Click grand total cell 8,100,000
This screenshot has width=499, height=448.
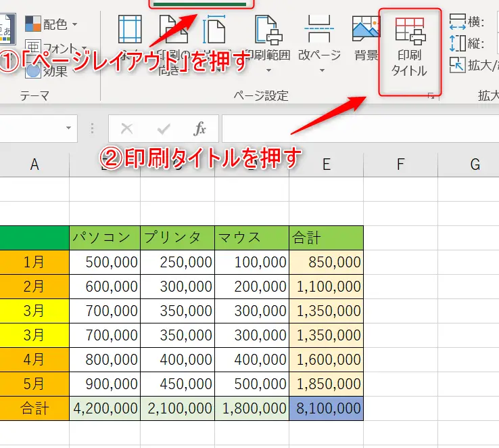(326, 409)
